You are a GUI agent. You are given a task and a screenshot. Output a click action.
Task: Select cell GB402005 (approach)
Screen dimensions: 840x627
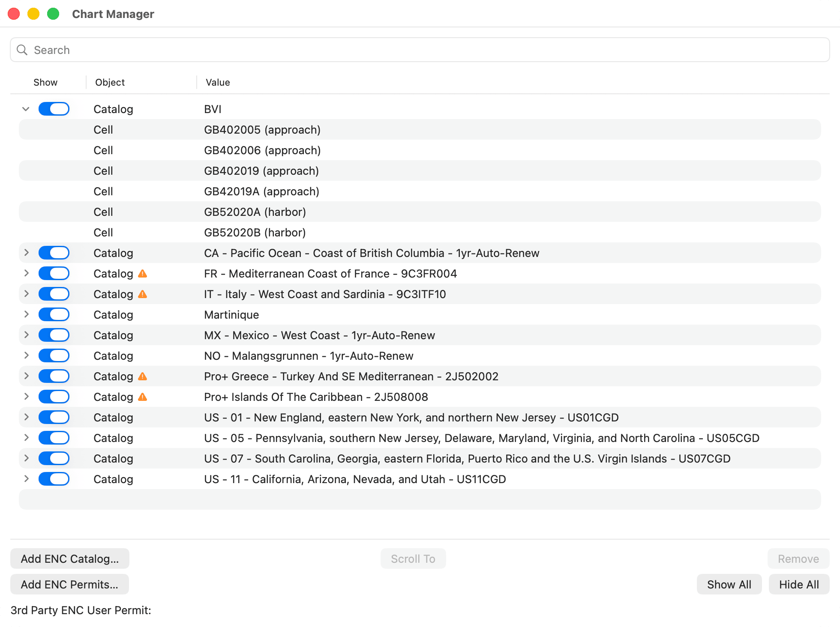coord(420,129)
